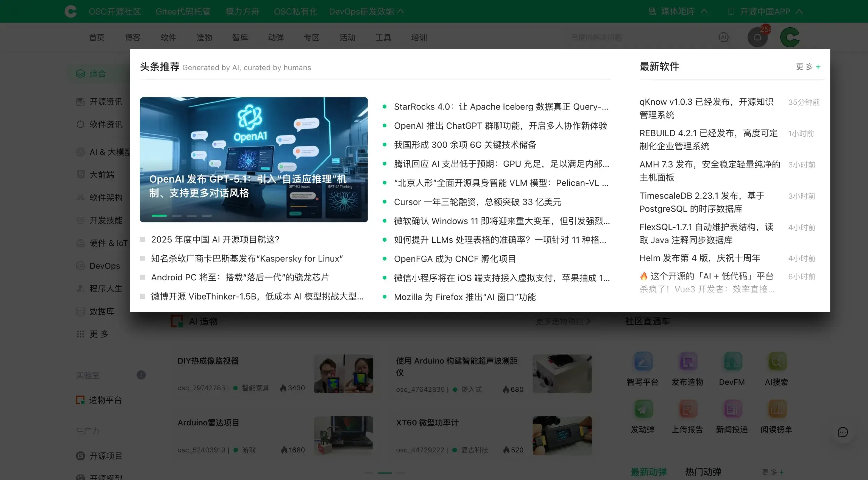Open the chat bubble floating icon

[x=843, y=432]
